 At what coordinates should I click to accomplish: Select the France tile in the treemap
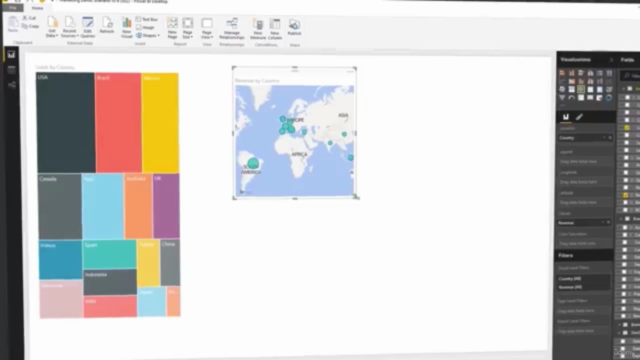60,260
